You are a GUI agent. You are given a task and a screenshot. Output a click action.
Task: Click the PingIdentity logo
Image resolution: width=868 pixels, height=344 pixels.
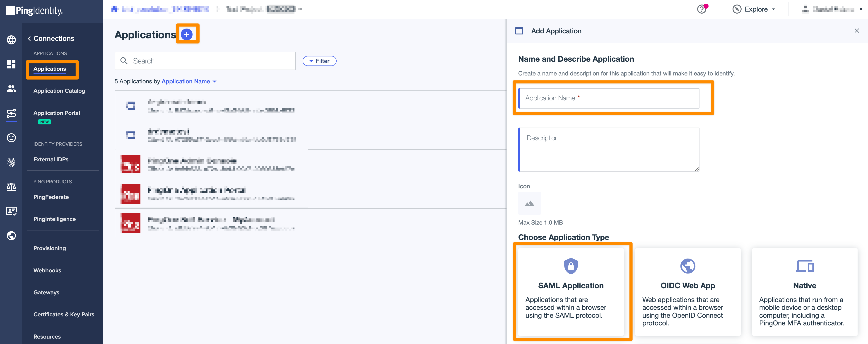click(x=34, y=11)
